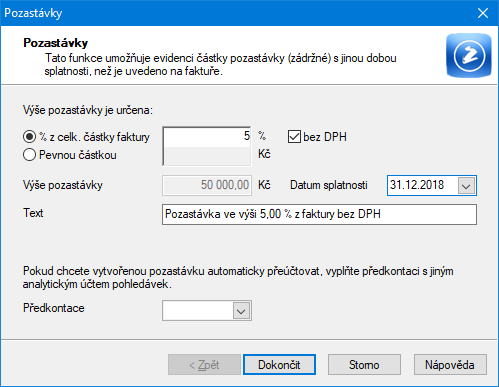Open help with the Nápověda button
Screen dimensions: 499x387
[450, 365]
